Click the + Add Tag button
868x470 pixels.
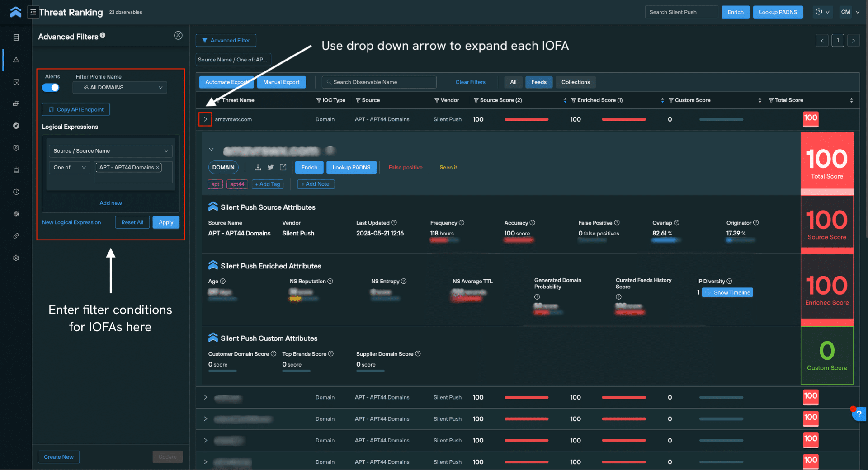268,184
